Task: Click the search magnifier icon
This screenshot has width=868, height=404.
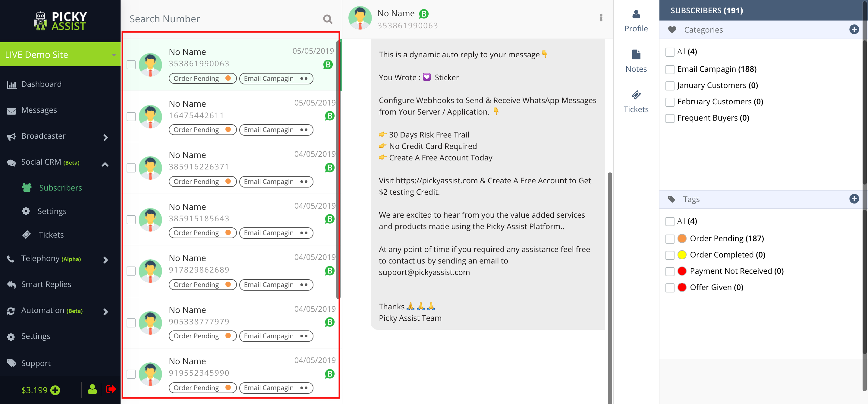Action: 328,19
